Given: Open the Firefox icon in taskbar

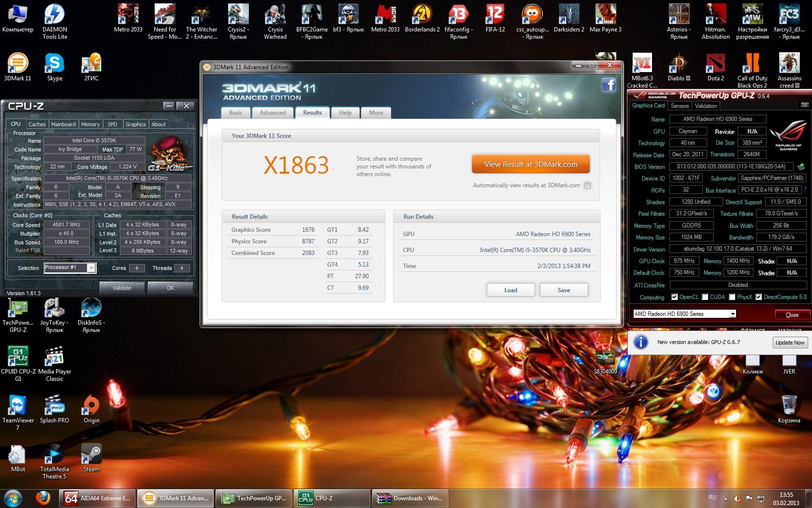Looking at the screenshot, I should tap(43, 498).
